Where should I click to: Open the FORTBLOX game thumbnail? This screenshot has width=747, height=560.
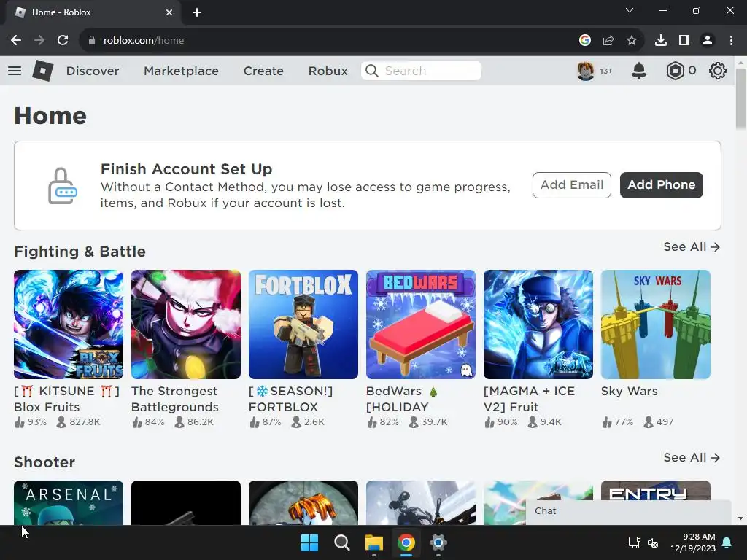(303, 324)
